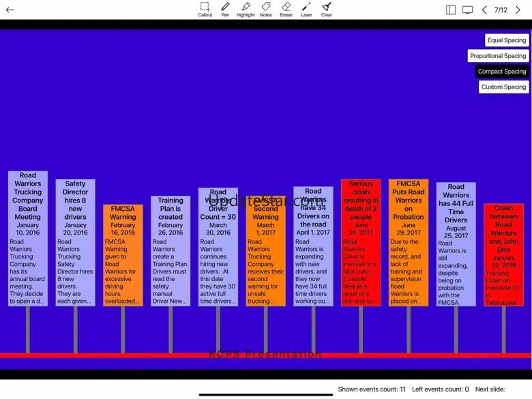Select the Eraser tool
This screenshot has height=399, width=532.
click(286, 10)
